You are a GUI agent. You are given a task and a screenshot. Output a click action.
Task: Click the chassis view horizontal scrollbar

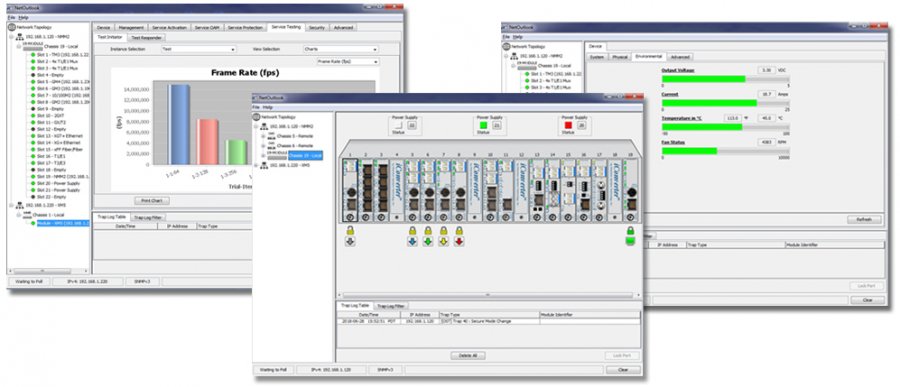point(488,295)
